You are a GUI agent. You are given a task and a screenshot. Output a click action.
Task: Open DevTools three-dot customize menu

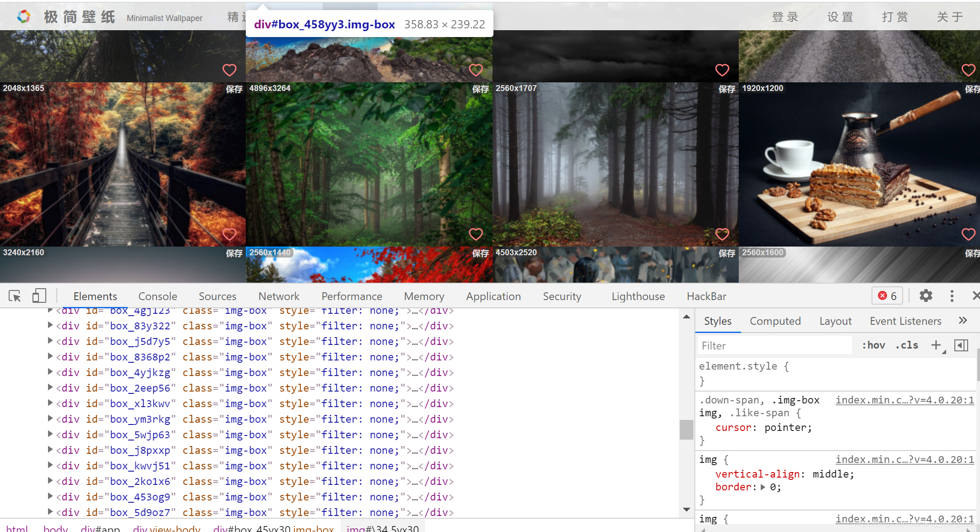(x=952, y=296)
